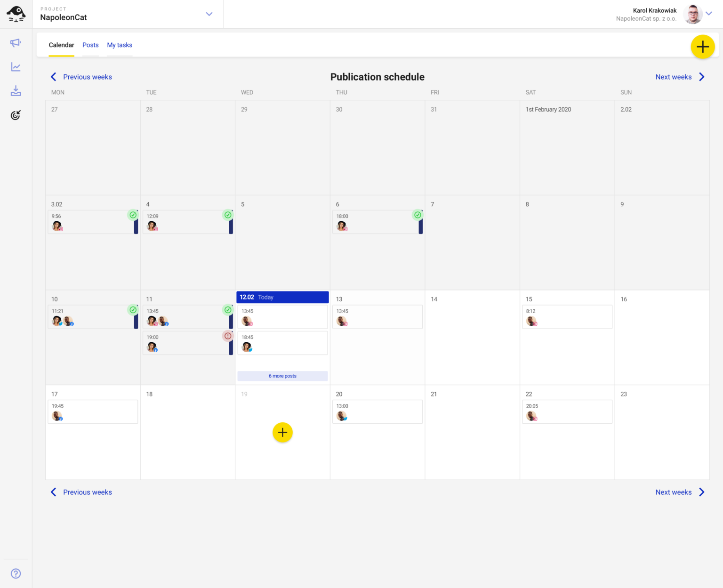Viewport: 723px width, 588px height.
Task: Open the Social Inbox tray icon
Action: 16,90
